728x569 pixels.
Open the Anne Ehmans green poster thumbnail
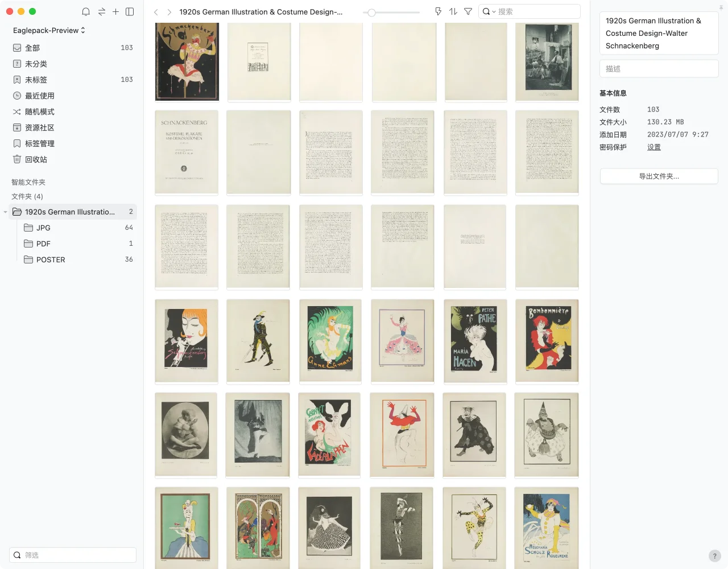[x=330, y=340]
